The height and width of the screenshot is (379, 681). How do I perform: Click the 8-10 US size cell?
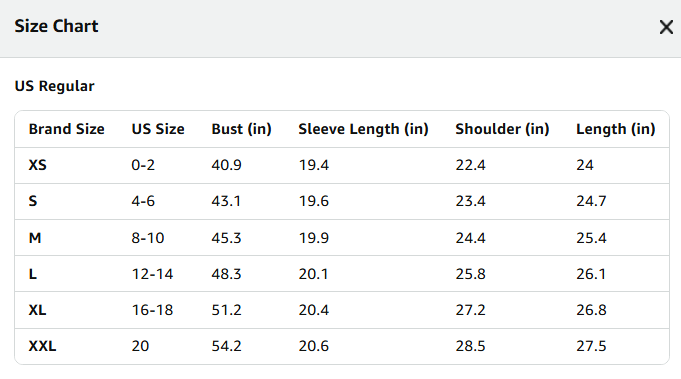pyautogui.click(x=148, y=238)
